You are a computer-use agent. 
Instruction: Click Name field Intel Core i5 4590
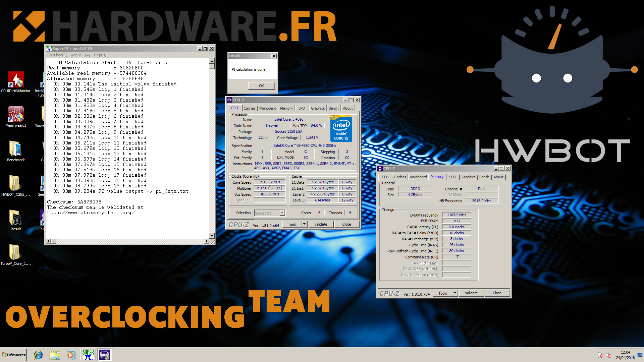[289, 119]
